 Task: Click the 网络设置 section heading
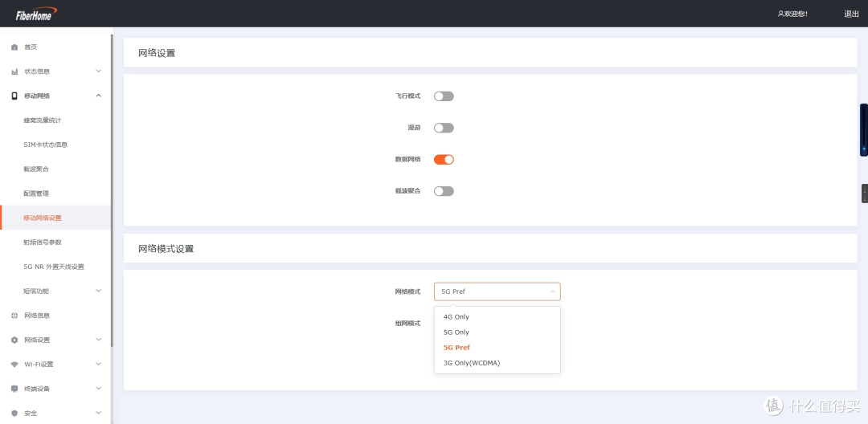click(x=157, y=53)
